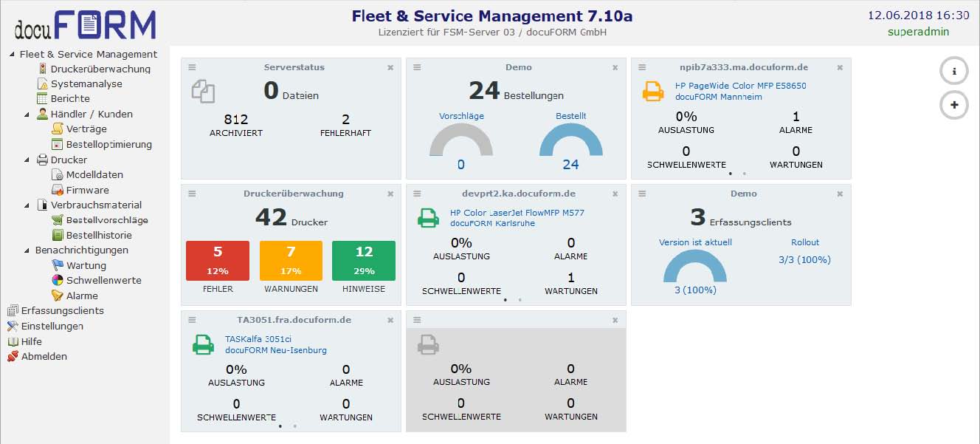The width and height of the screenshot is (980, 444).
Task: Open the docuFORM Mannheim link
Action: 719,97
